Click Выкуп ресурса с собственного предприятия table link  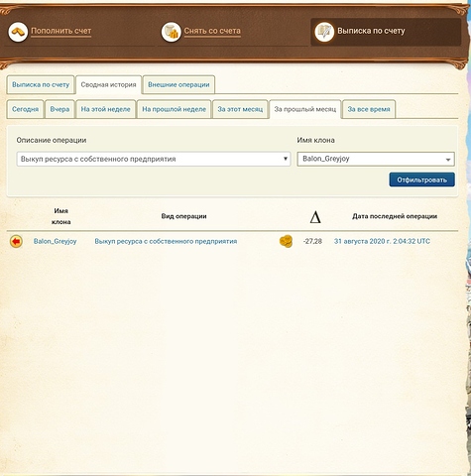[x=166, y=241]
